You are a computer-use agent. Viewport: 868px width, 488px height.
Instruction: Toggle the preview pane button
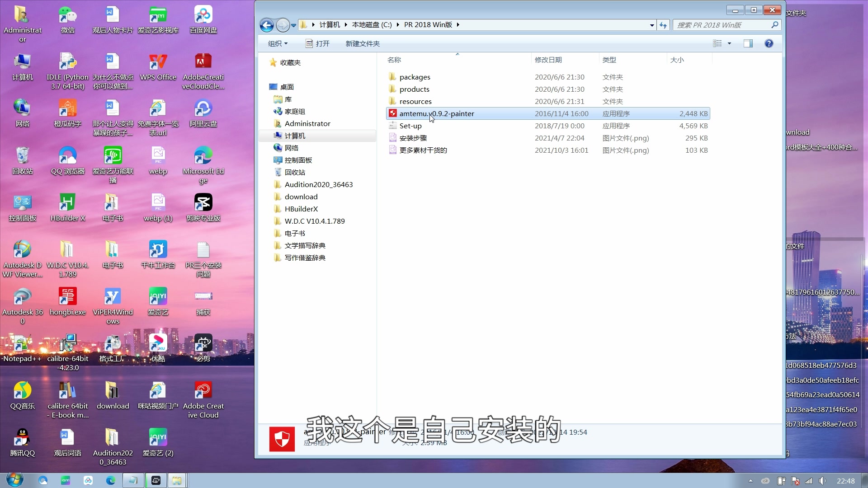pyautogui.click(x=748, y=43)
